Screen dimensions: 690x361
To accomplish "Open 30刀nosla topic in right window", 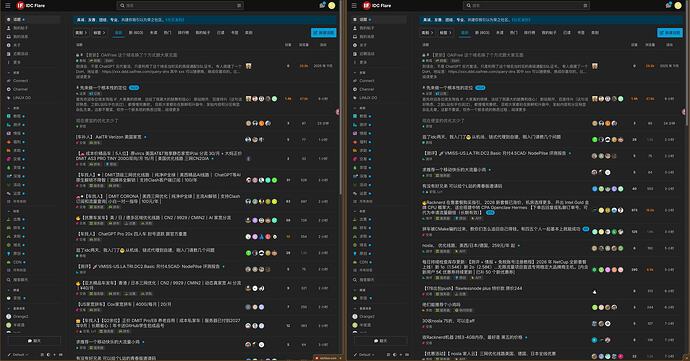I will coord(448,321).
